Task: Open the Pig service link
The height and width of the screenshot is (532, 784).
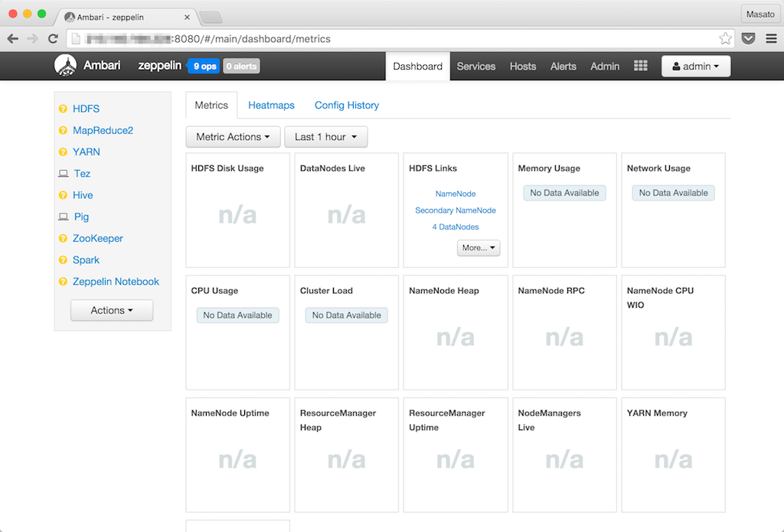Action: [81, 217]
